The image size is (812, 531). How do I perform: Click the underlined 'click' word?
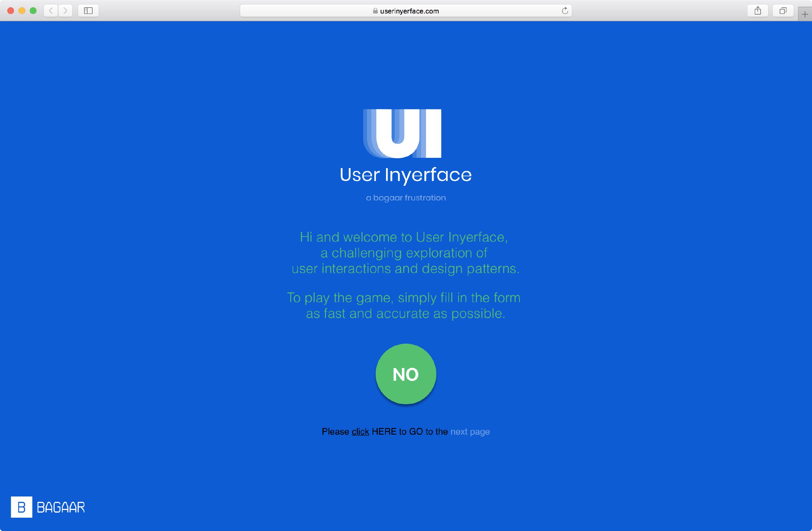tap(360, 432)
